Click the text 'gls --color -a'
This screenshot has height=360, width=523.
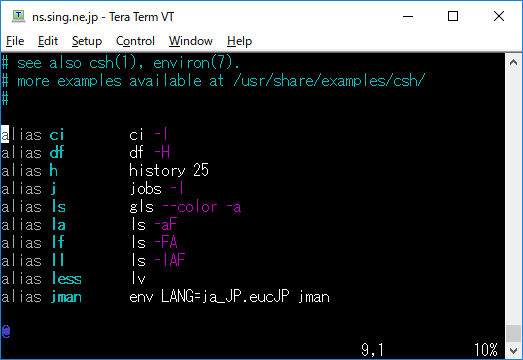tap(185, 207)
